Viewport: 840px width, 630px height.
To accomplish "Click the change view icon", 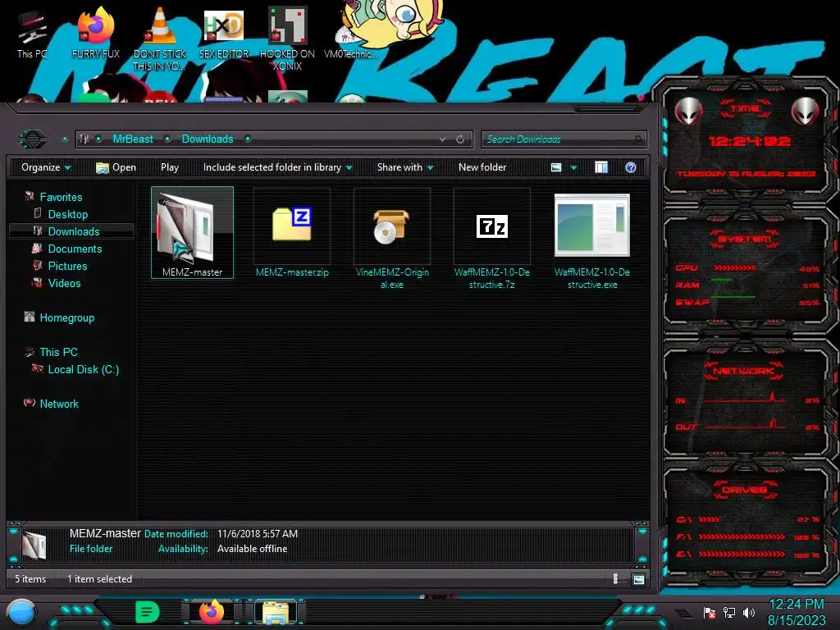I will click(x=556, y=167).
